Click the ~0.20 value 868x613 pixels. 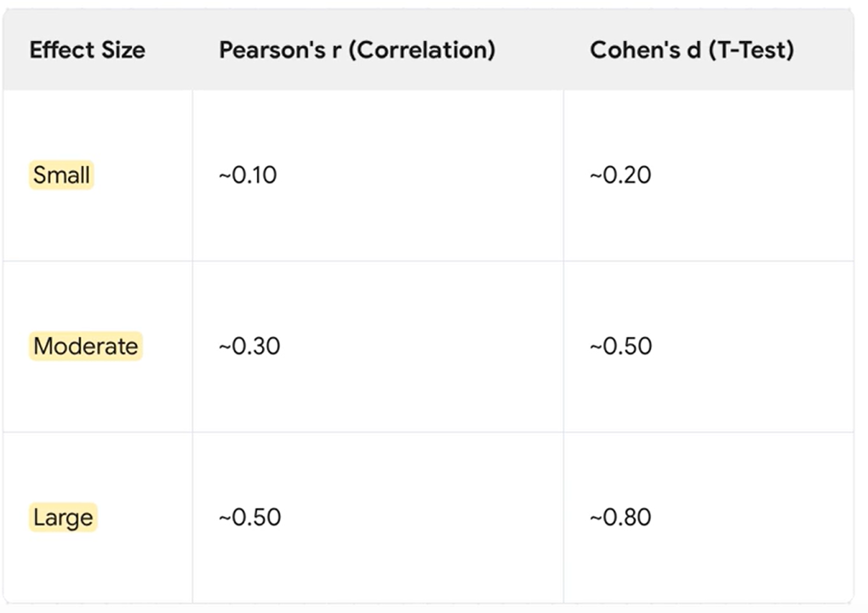pos(620,175)
